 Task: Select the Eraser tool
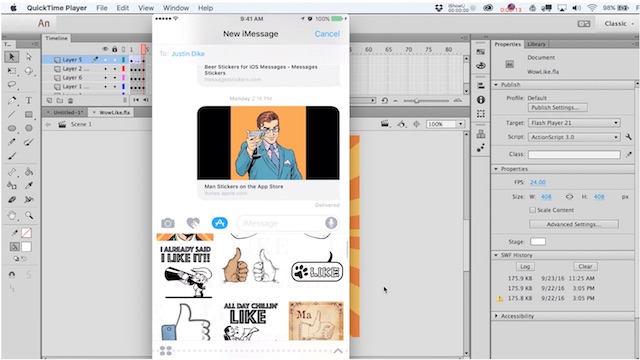pyautogui.click(x=12, y=200)
